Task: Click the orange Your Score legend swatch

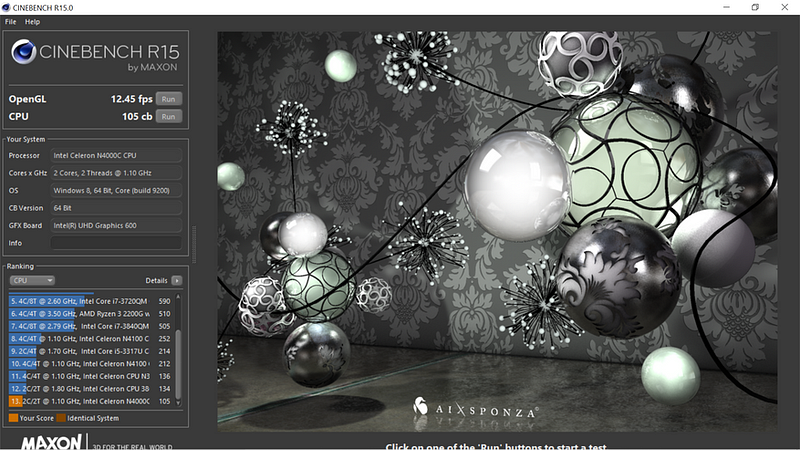Action: (13, 418)
